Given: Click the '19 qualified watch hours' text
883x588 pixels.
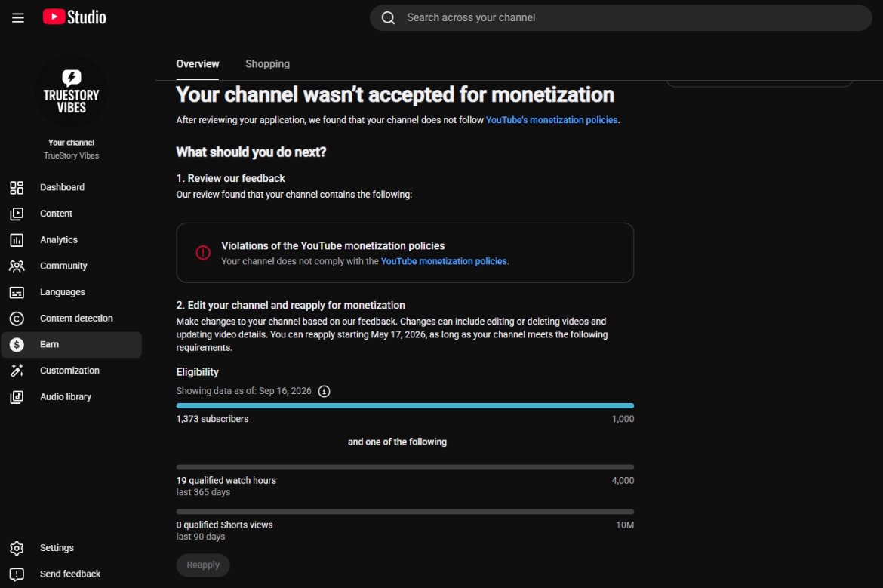Looking at the screenshot, I should 226,480.
